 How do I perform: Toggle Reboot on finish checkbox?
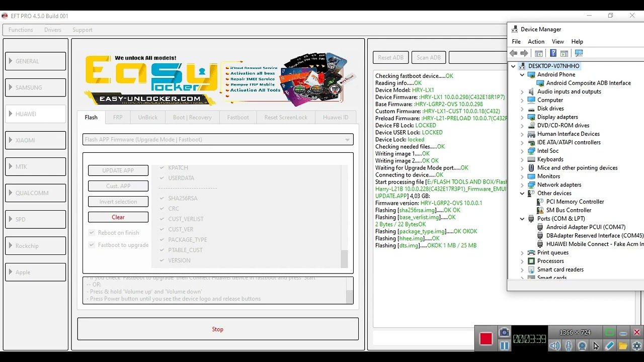pos(92,233)
